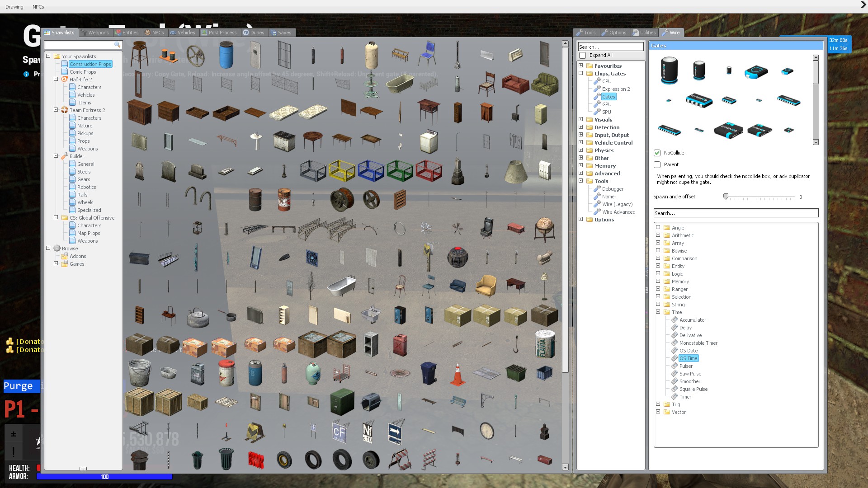Screen dimensions: 868x488
Task: Click the spawnlist search magnifier icon
Action: pos(118,45)
